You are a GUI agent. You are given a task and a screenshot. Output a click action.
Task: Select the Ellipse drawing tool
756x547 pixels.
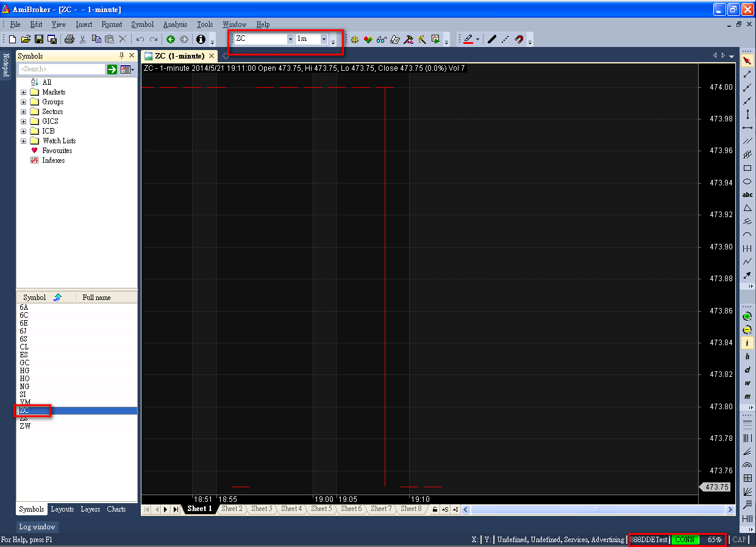point(747,181)
